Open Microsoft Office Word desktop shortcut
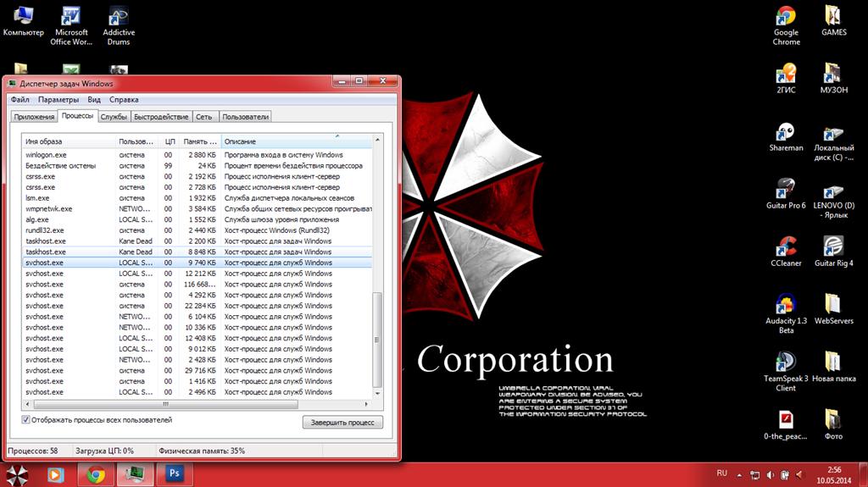The image size is (868, 487). [x=71, y=26]
